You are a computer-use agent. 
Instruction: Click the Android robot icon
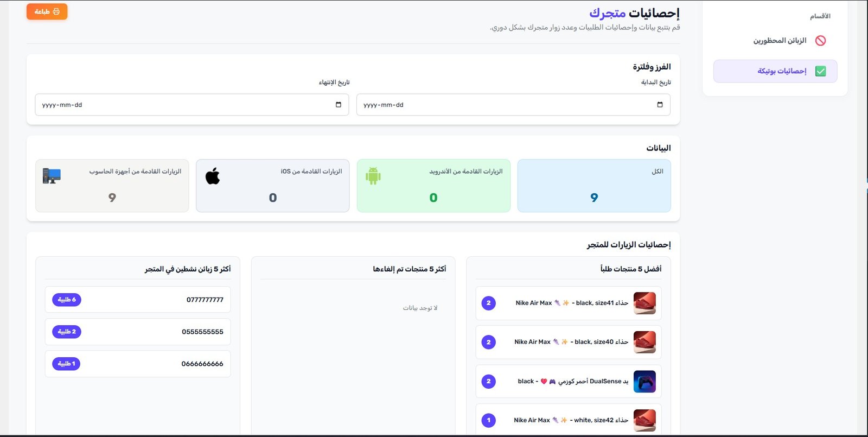tap(373, 176)
